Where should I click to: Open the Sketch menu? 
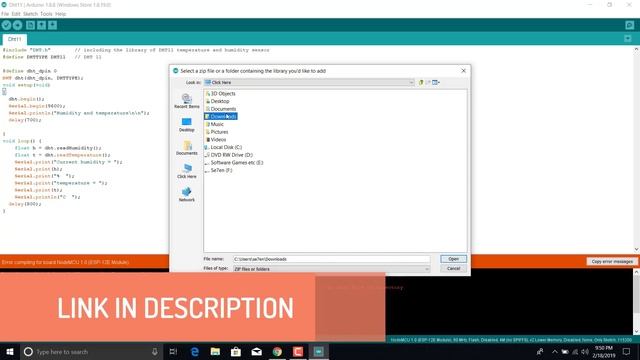click(30, 14)
